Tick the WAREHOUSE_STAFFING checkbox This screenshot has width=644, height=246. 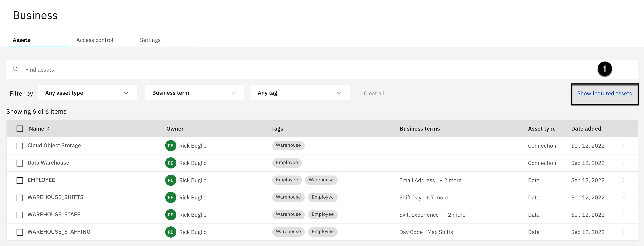tap(19, 232)
